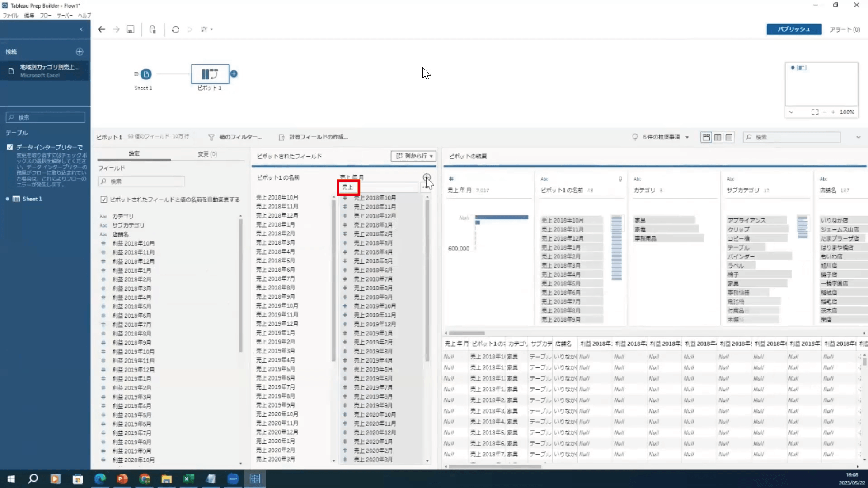Zoom out with minus in flow navigator
The width and height of the screenshot is (868, 488).
coord(825,112)
